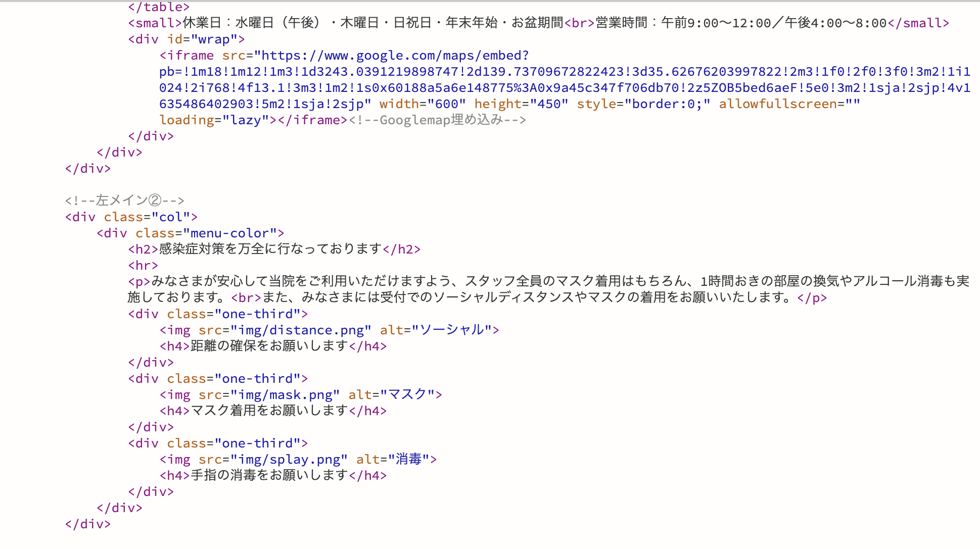Click the closing </table> tag
980x549 pixels.
coord(159,7)
